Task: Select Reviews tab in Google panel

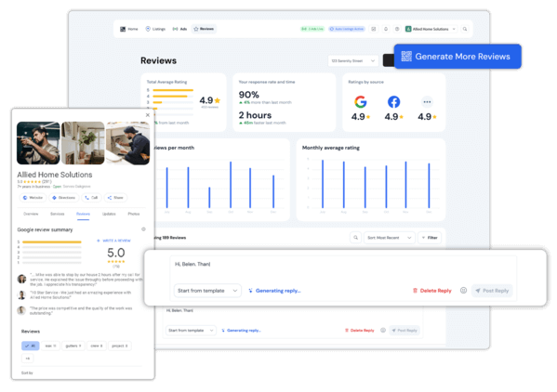Action: pyautogui.click(x=83, y=214)
